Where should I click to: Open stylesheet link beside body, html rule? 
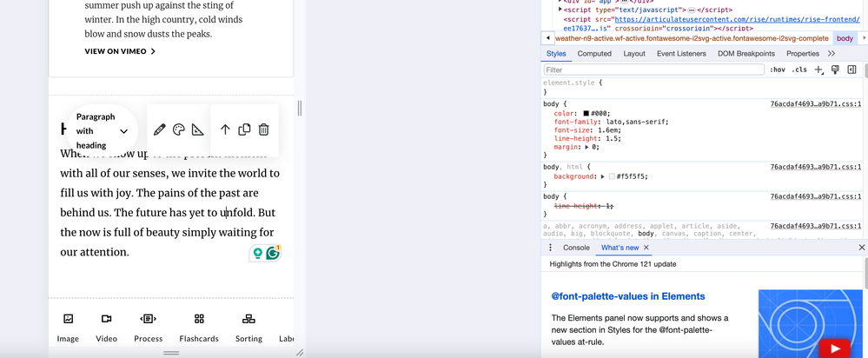[815, 167]
